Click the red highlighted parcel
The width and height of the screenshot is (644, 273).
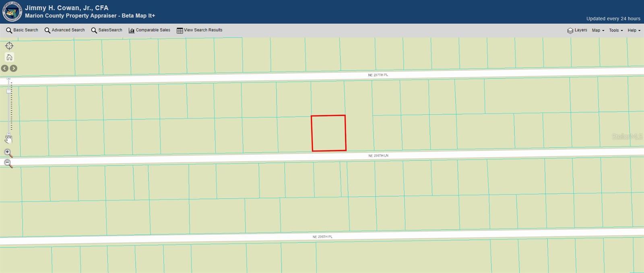click(x=328, y=133)
